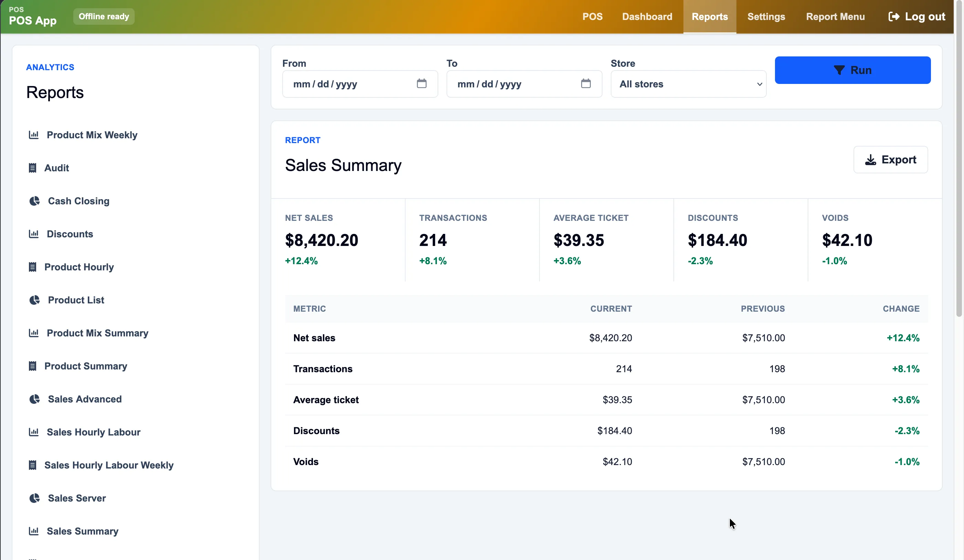Open the To date calendar picker icon
The width and height of the screenshot is (964, 560).
point(586,83)
